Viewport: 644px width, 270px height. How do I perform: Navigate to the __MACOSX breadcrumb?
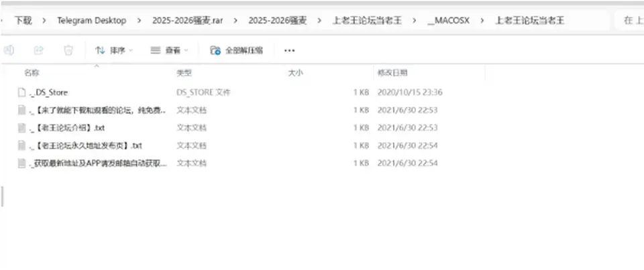point(448,21)
